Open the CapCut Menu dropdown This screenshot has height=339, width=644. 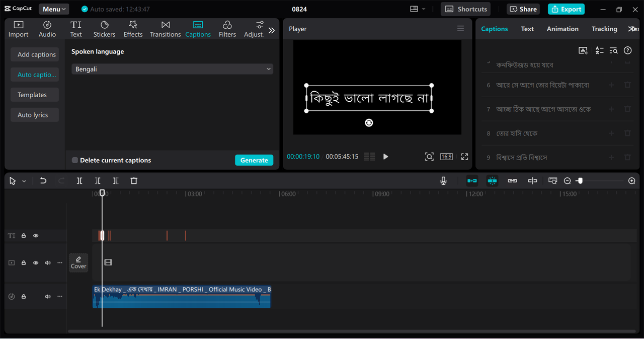tap(54, 9)
